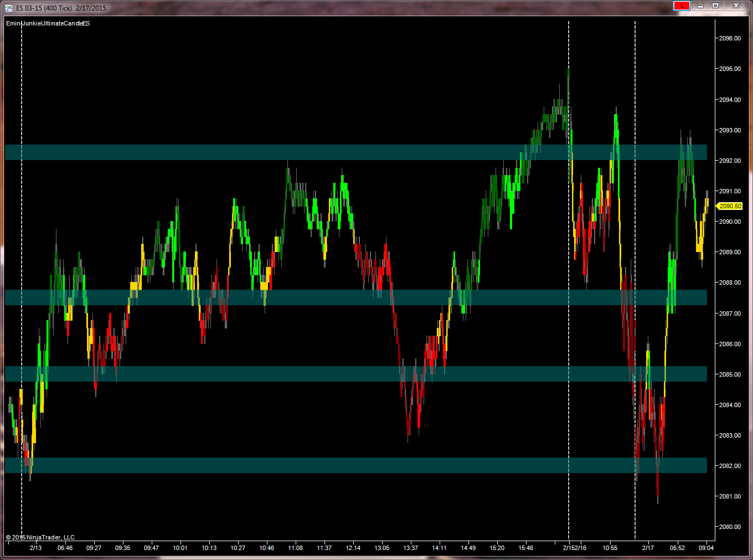753x560 pixels.
Task: Click the 2/17 date label on time axis
Action: (x=648, y=548)
